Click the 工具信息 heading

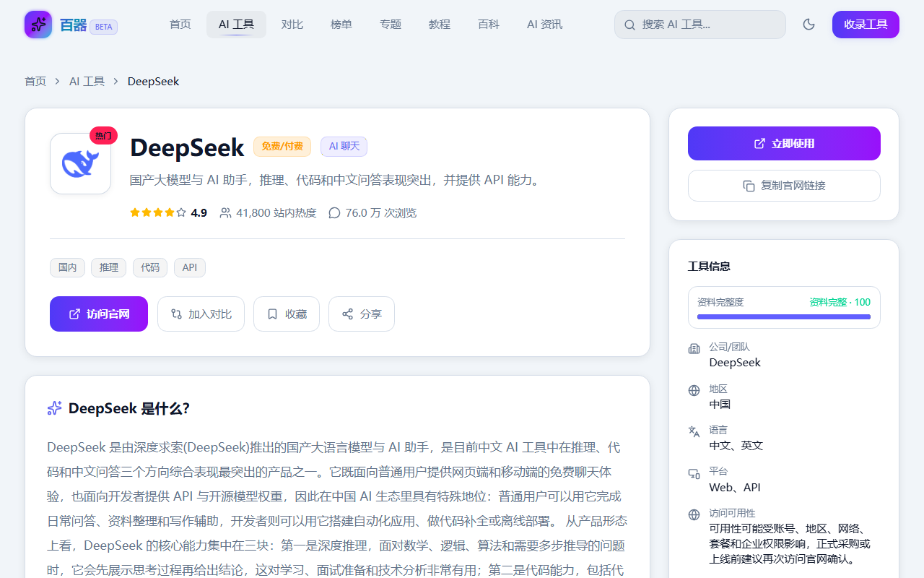pos(709,267)
